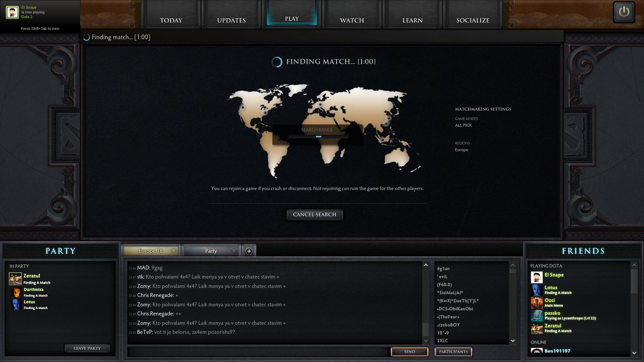
Task: Click Zeratul's avatar in Friends list
Action: [537, 328]
